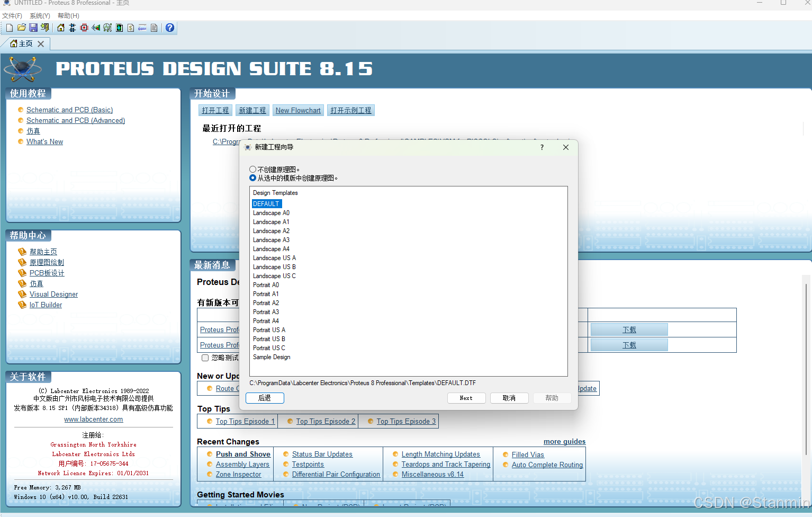Click the New Flowchart link
Screen dimensions: 812x517
298,110
